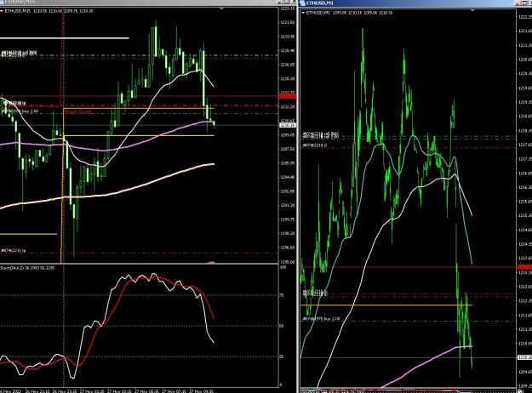Click the ETHUSD,M15 OHLC header text
Image resolution: width=532 pixels, height=393 pixels.
click(49, 11)
